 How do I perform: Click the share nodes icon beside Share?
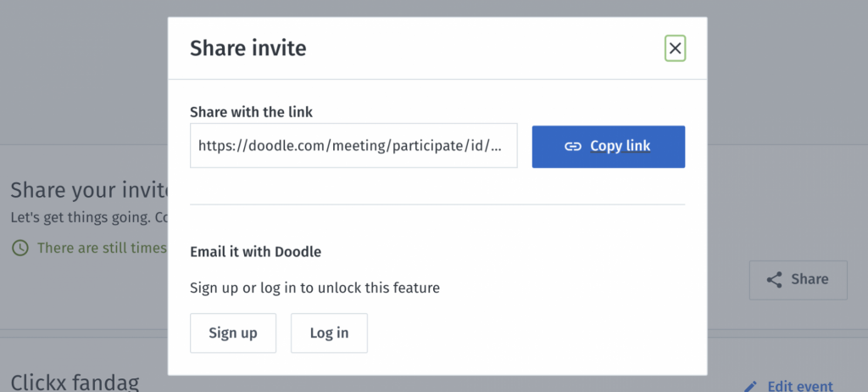click(775, 280)
